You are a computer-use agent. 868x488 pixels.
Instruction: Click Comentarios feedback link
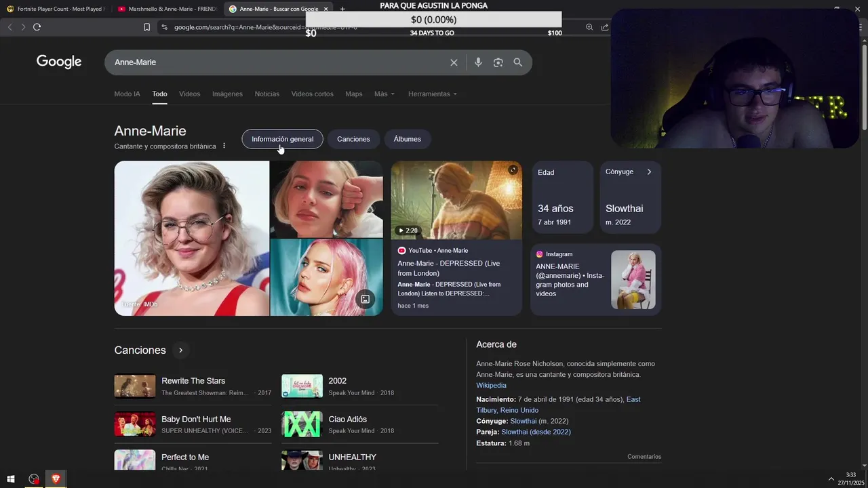(x=644, y=457)
